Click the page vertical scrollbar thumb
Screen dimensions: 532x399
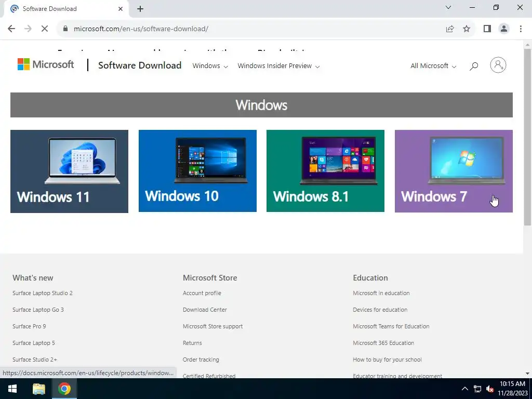(527, 137)
